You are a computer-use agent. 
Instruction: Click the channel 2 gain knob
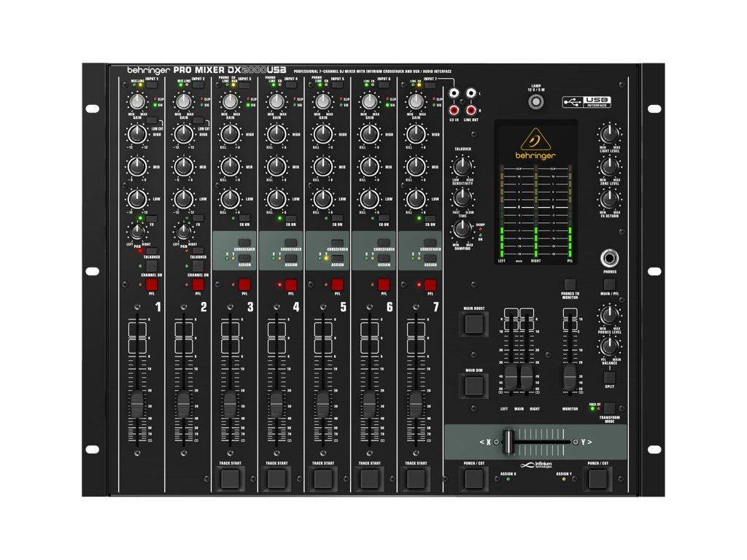pos(183,102)
